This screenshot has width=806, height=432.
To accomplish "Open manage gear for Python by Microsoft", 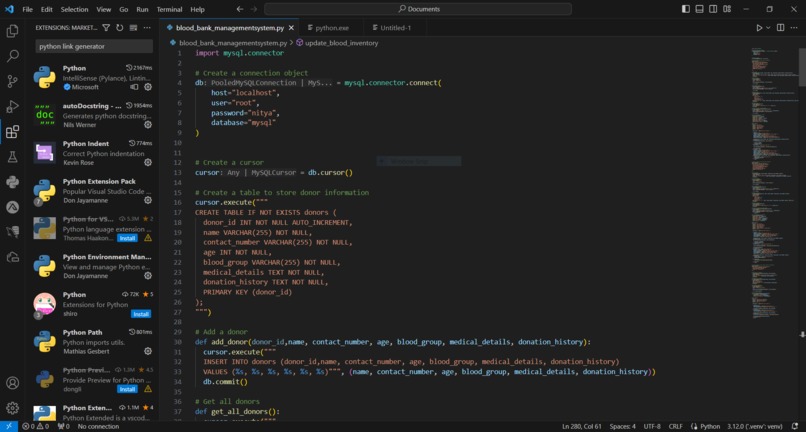I will pos(148,87).
